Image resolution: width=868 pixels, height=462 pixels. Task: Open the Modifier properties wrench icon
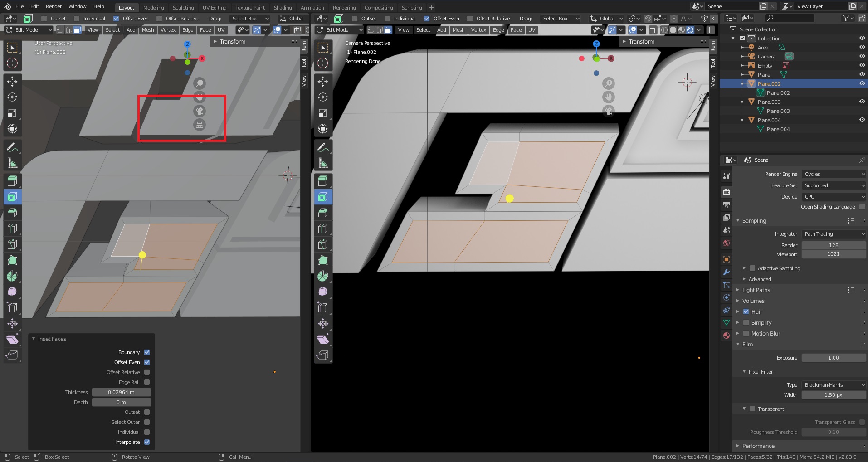coord(727,272)
